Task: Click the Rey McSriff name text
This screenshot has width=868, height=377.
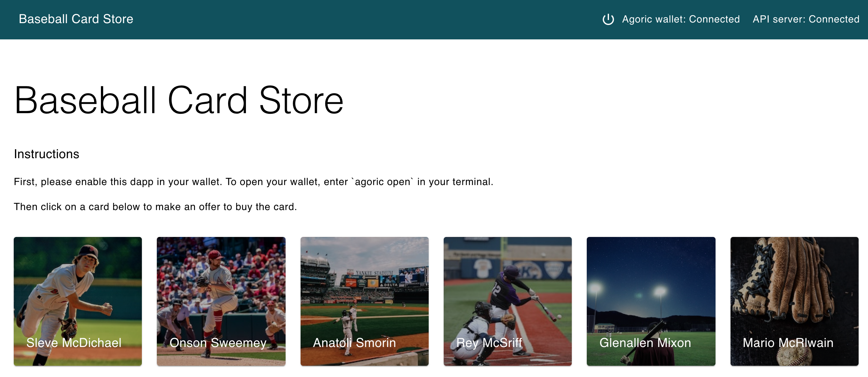Action: pos(489,343)
